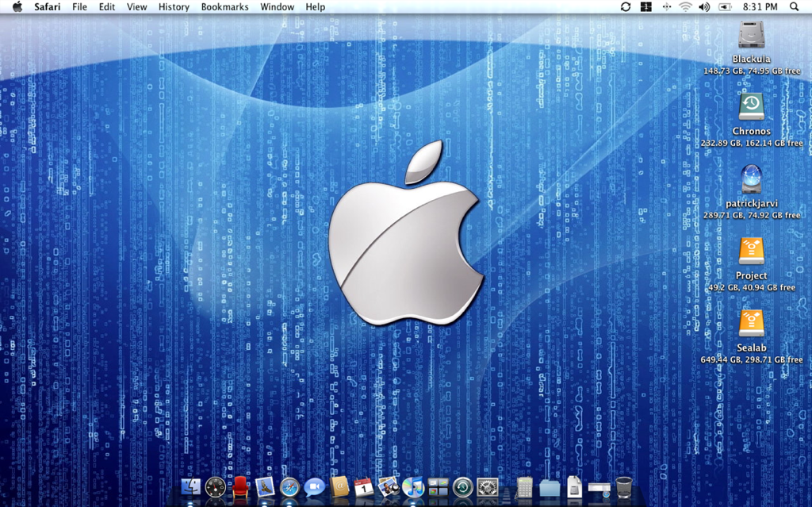Open the View menu

pyautogui.click(x=136, y=6)
